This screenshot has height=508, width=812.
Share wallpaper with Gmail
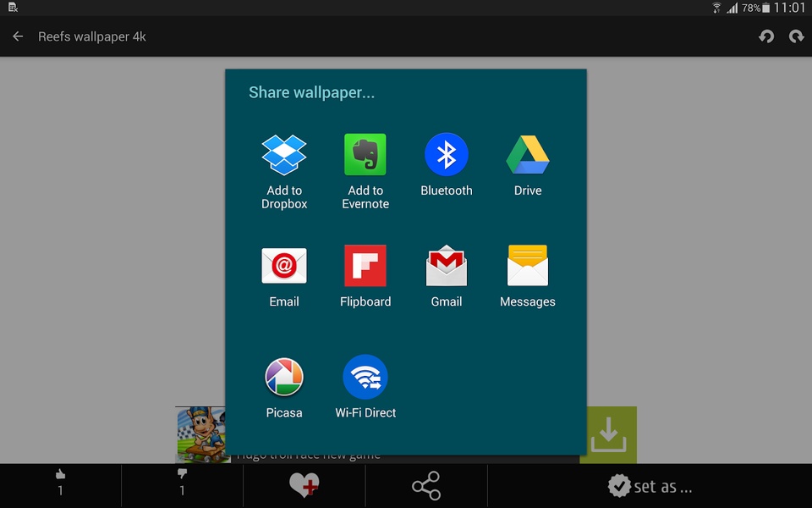(447, 276)
